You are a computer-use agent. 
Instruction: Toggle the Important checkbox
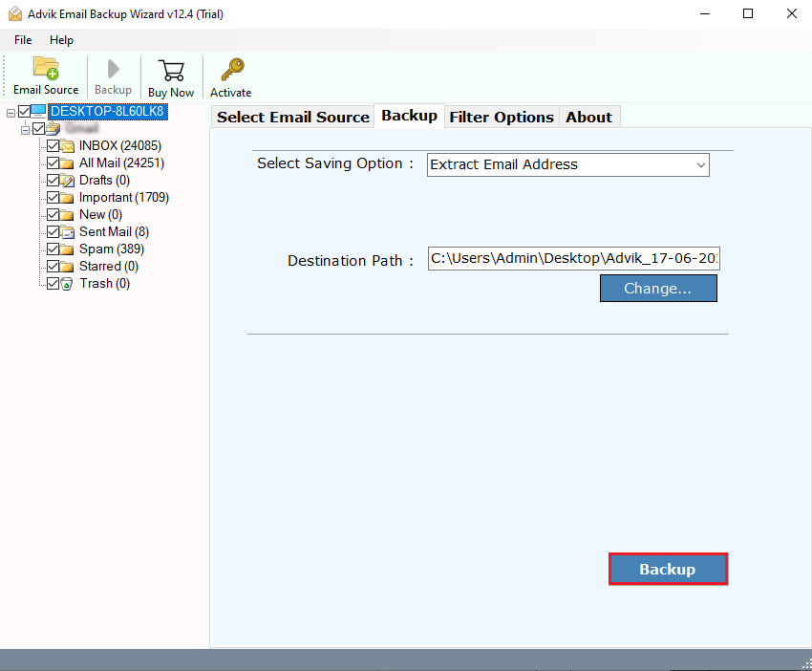point(53,198)
